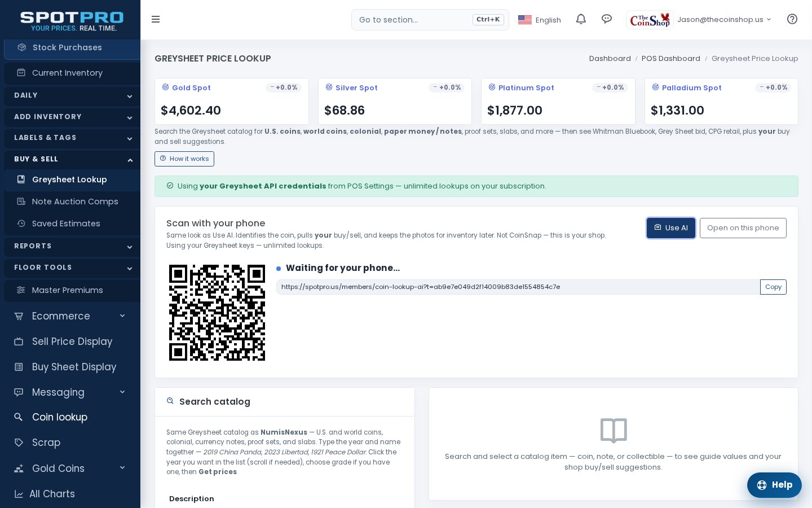The height and width of the screenshot is (508, 812).
Task: Collapse the BUY & SELL section
Action: [72, 159]
